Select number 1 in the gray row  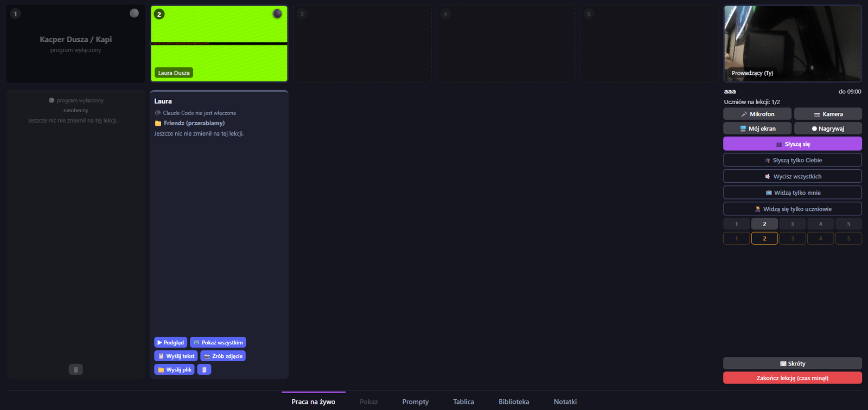coord(737,224)
